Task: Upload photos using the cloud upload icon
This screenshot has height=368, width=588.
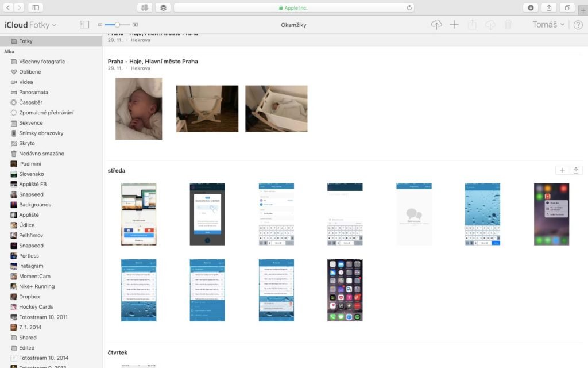Action: [436, 25]
